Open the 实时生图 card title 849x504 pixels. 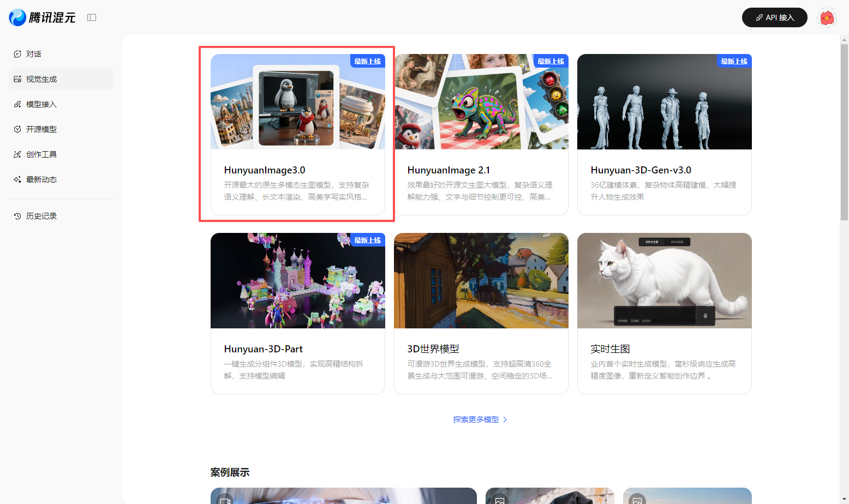[x=610, y=349]
